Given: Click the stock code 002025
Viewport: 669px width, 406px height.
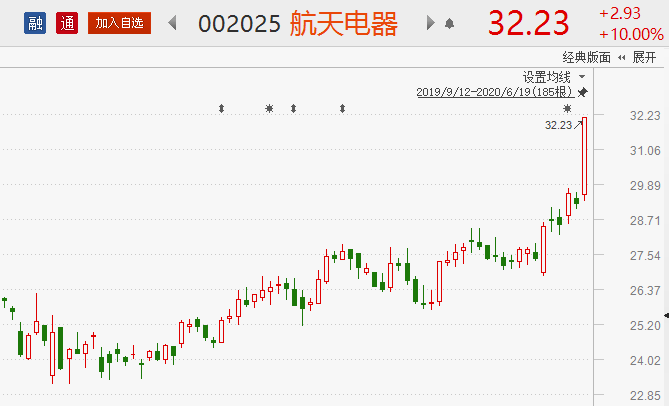Looking at the screenshot, I should pyautogui.click(x=239, y=23).
